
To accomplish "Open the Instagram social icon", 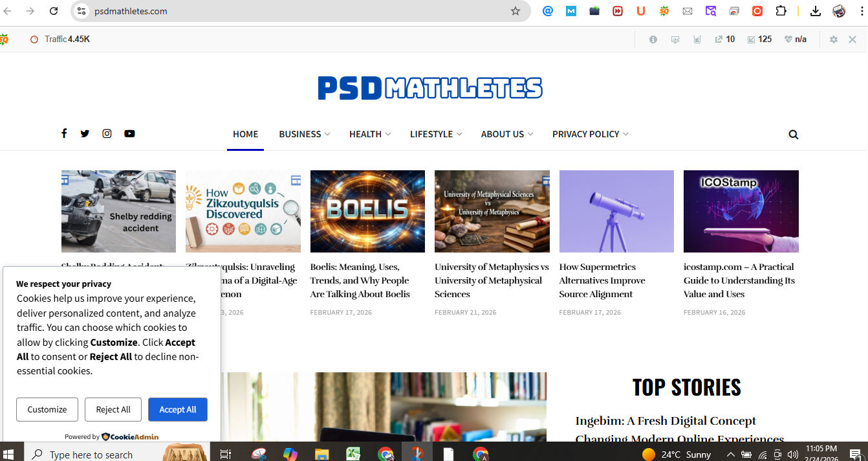I will click(107, 133).
